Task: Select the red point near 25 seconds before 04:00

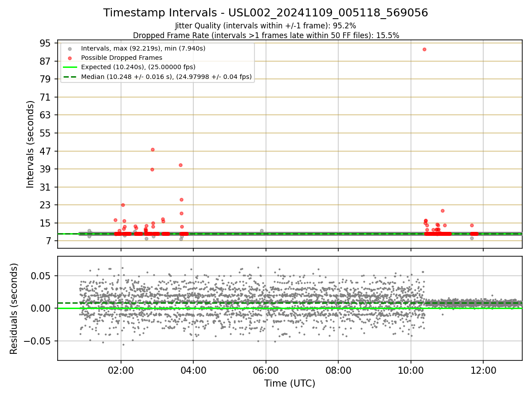Action: 181,199
